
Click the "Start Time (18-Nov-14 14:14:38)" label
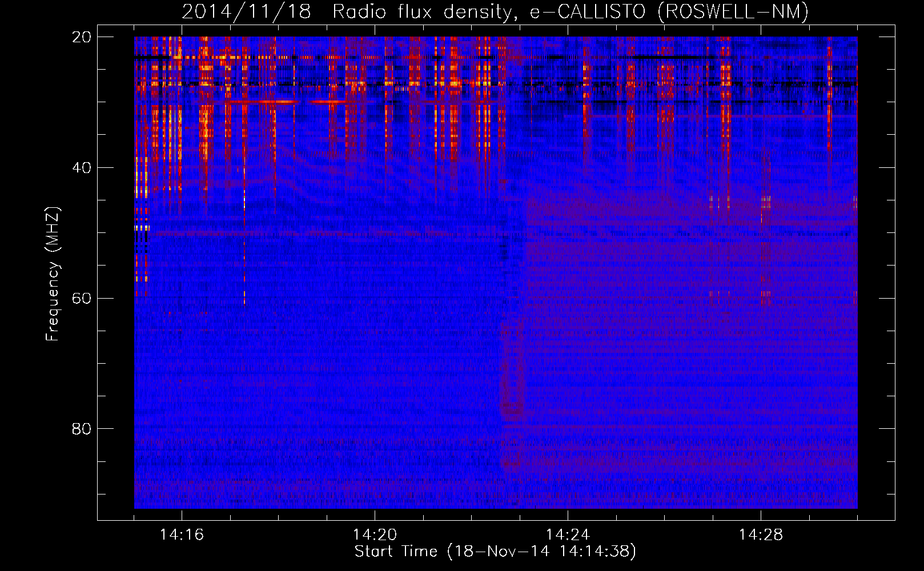495,552
